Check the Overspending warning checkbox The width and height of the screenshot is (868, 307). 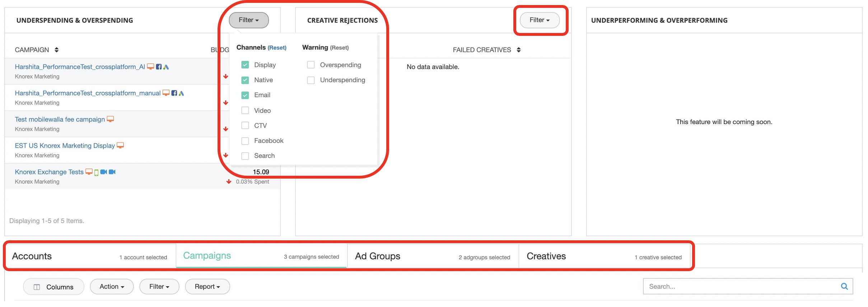tap(311, 65)
